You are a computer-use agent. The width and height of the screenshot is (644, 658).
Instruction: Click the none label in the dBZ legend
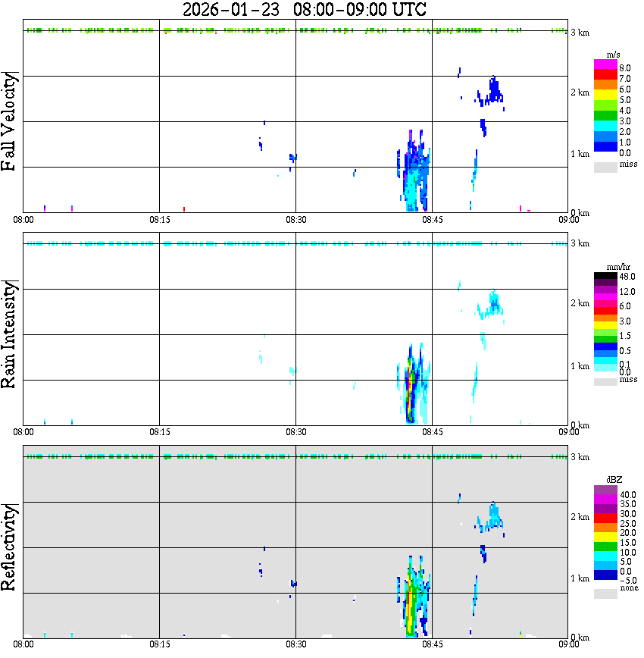click(x=629, y=588)
